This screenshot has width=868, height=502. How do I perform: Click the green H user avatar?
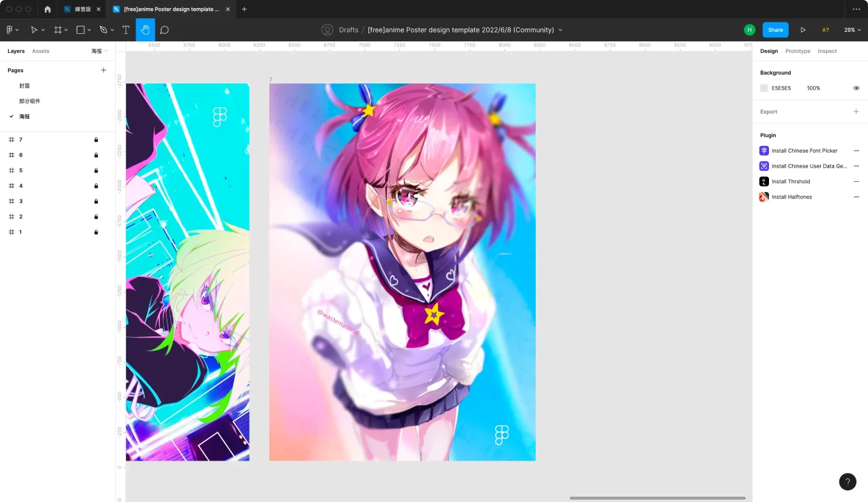tap(749, 30)
